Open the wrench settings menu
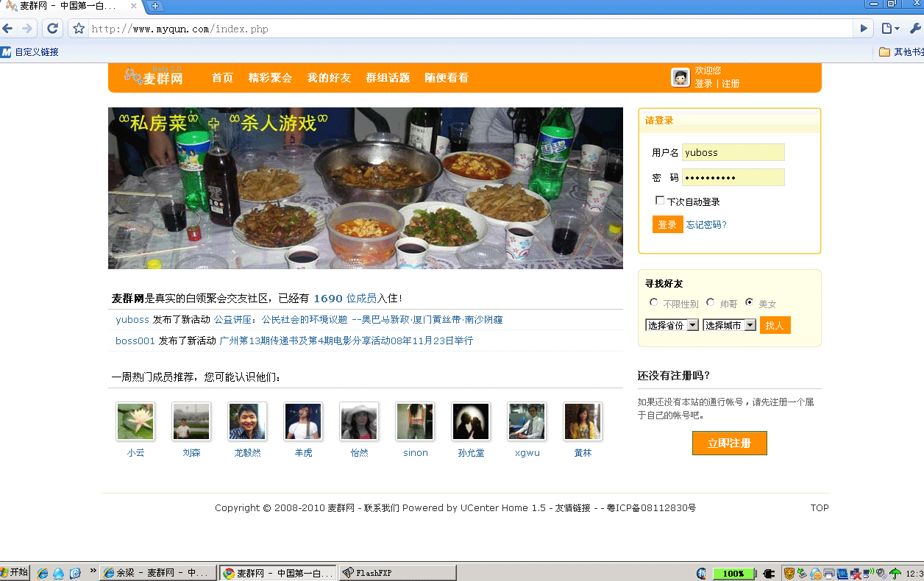 (x=915, y=29)
